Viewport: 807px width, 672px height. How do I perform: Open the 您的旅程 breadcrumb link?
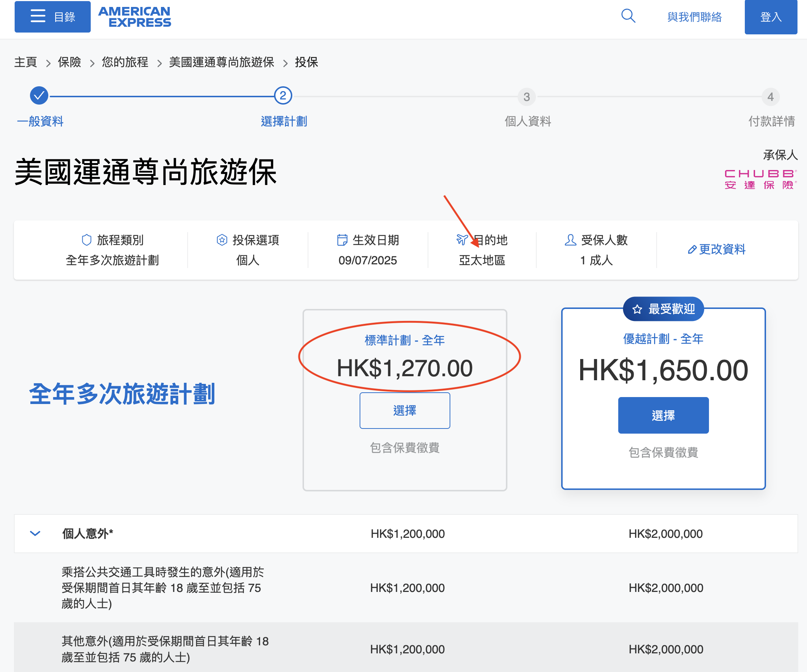125,62
